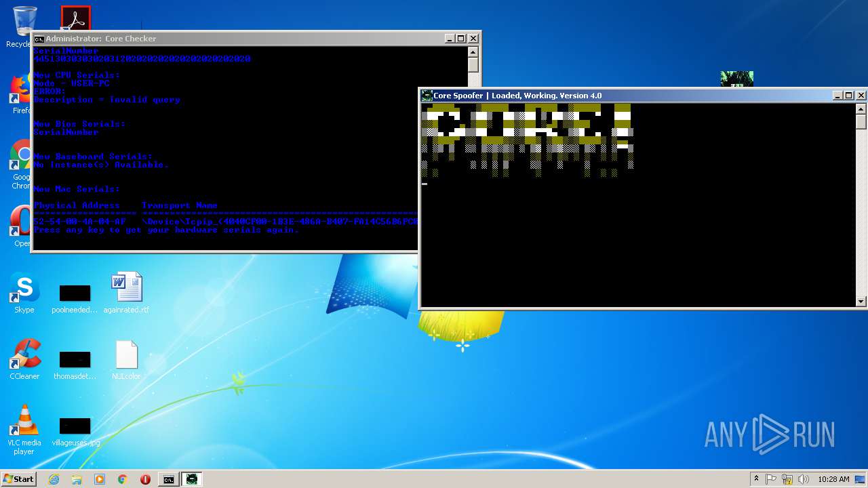Click 'New Bios Serials:' text line

(x=79, y=124)
